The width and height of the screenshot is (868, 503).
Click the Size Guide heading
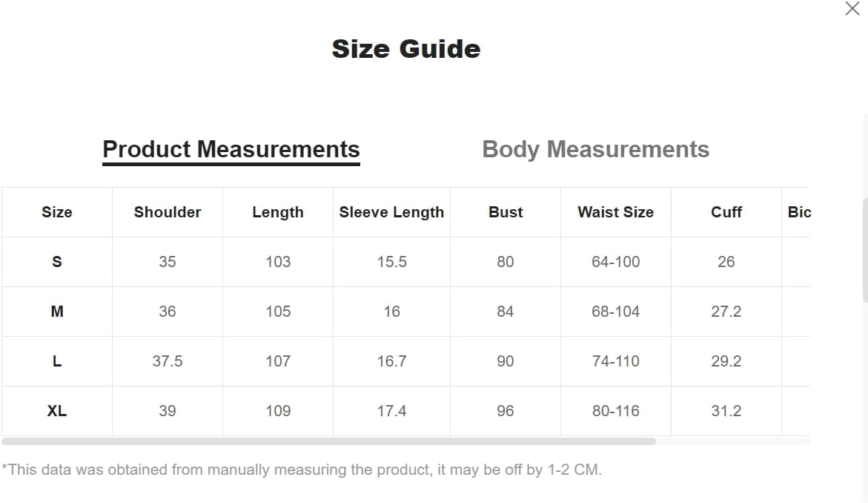[x=406, y=49]
